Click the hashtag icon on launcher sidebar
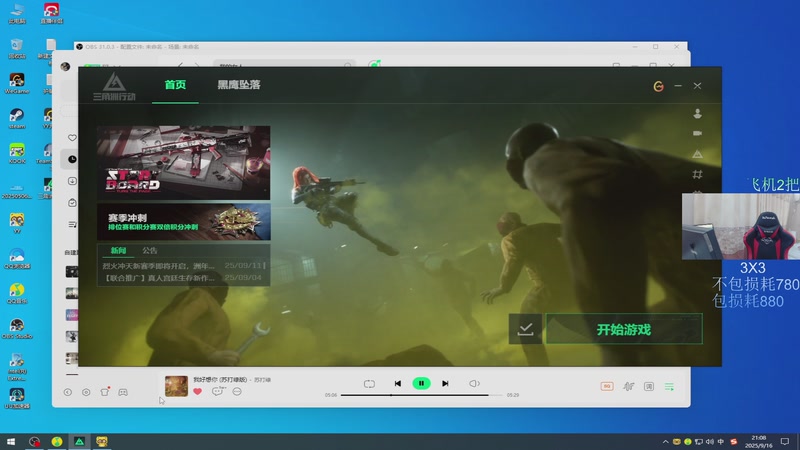The image size is (800, 450). point(697,174)
